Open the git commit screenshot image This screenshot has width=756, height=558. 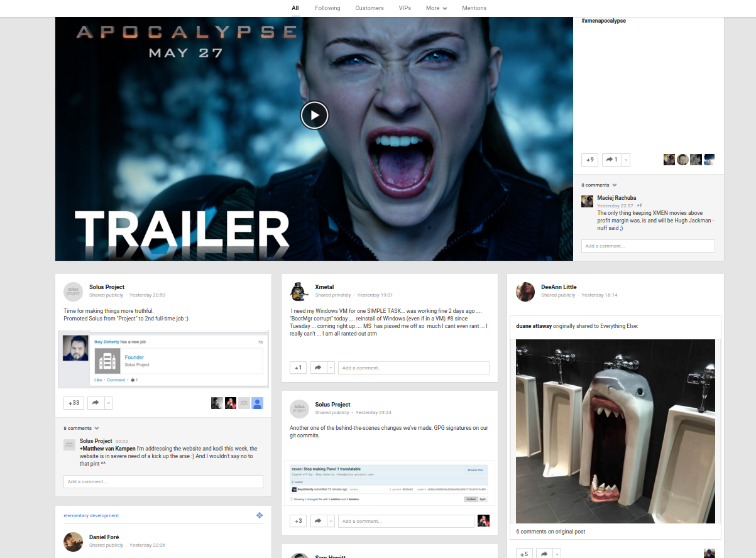[390, 483]
